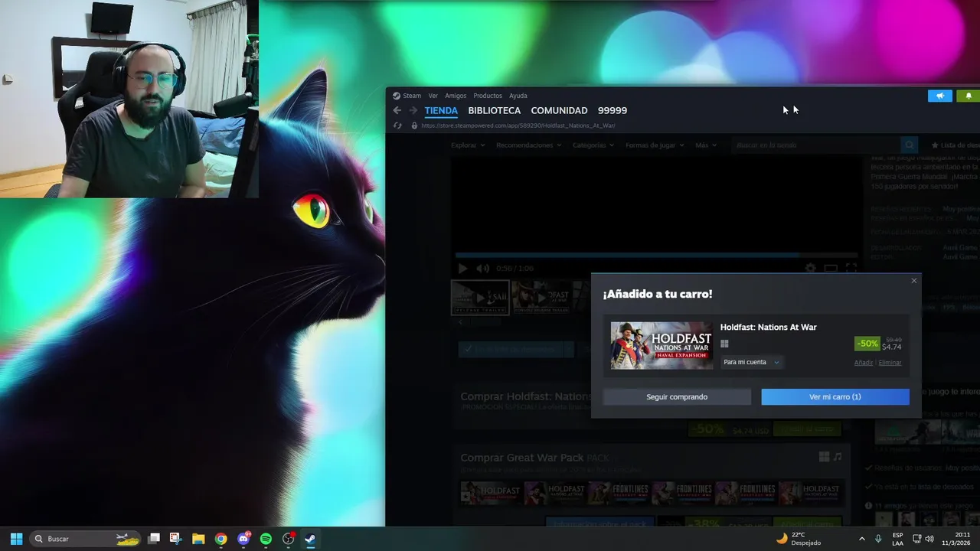Screen dimensions: 980x551
Task: Expand the 'Categorías' store menu
Action: click(x=593, y=145)
